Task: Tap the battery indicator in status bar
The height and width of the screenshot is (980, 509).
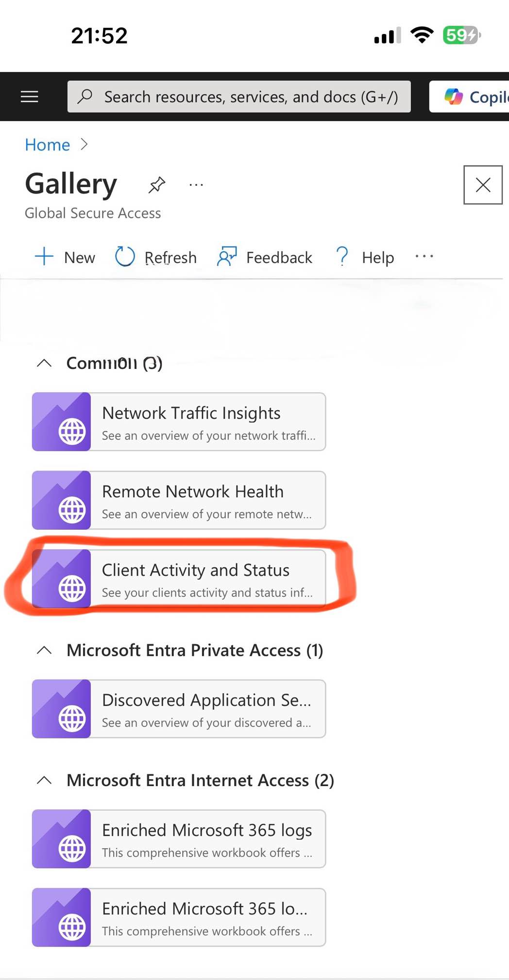Action: [x=461, y=35]
